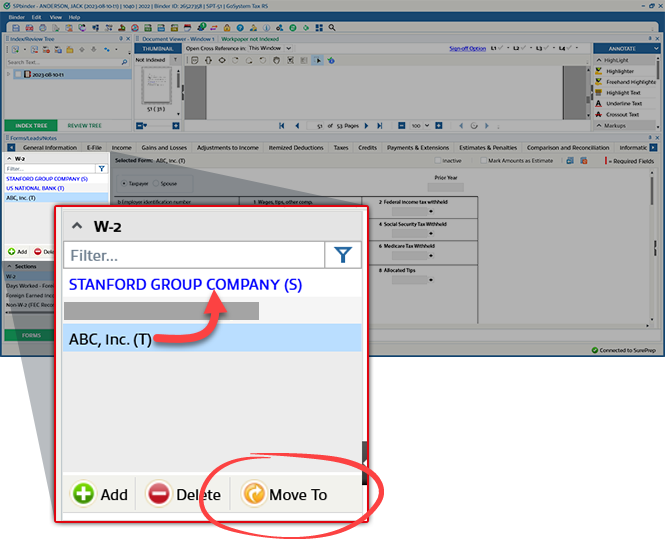Click the THUMBNAIL tab button
The image size is (665, 545).
point(158,48)
